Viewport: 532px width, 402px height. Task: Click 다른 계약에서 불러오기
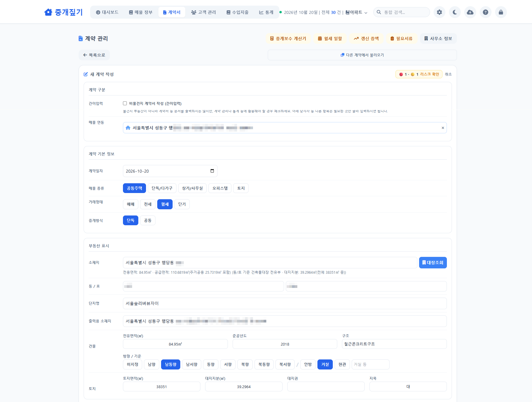[x=362, y=55]
